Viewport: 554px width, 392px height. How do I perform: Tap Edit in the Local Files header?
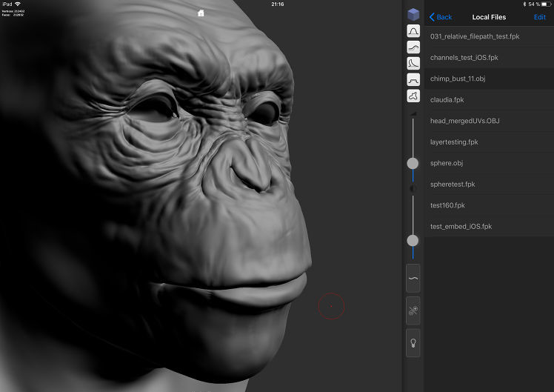[539, 17]
